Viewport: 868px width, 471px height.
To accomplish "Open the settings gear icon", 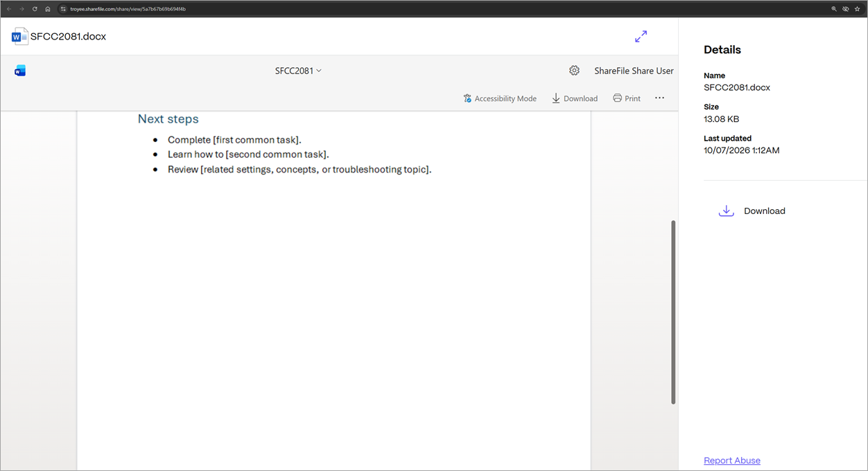I will point(574,71).
